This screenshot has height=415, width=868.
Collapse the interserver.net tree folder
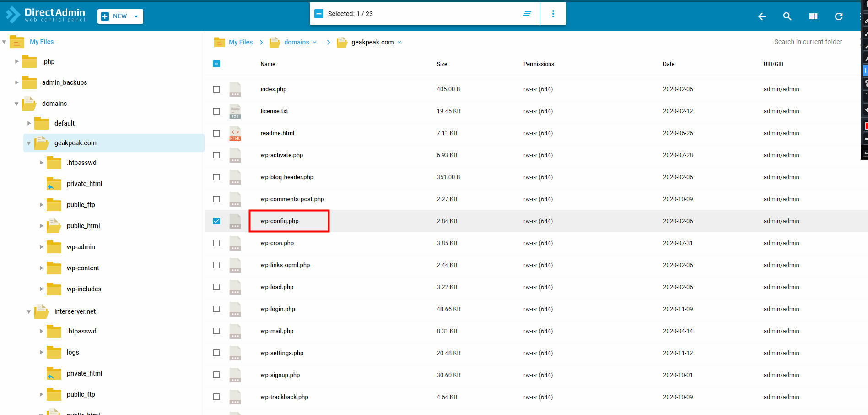[29, 312]
